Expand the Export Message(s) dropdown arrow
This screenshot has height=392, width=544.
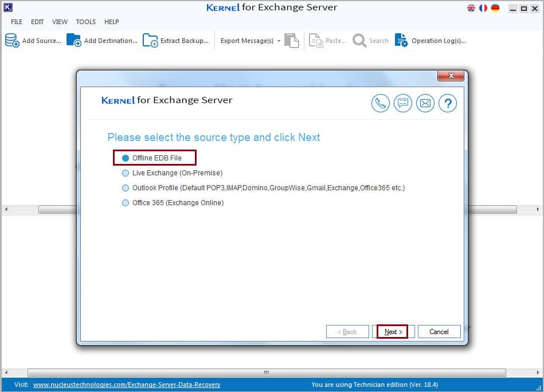tap(279, 41)
